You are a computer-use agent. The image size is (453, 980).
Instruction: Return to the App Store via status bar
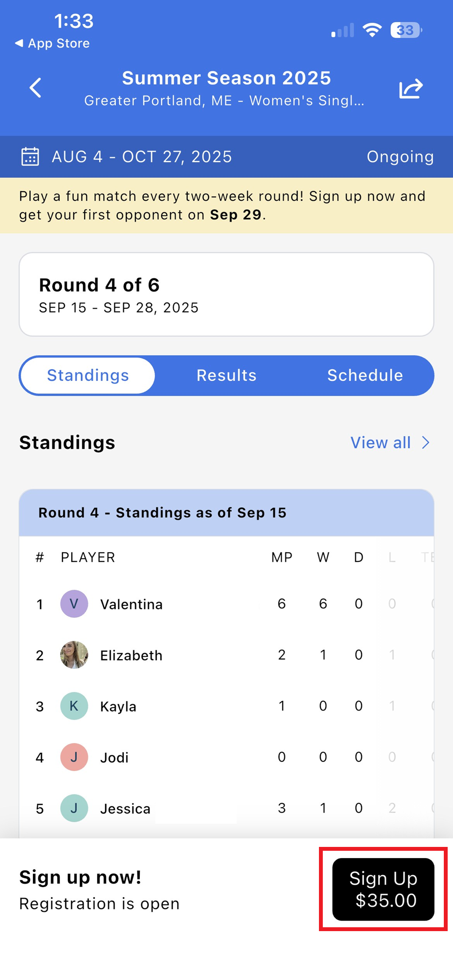coord(52,43)
